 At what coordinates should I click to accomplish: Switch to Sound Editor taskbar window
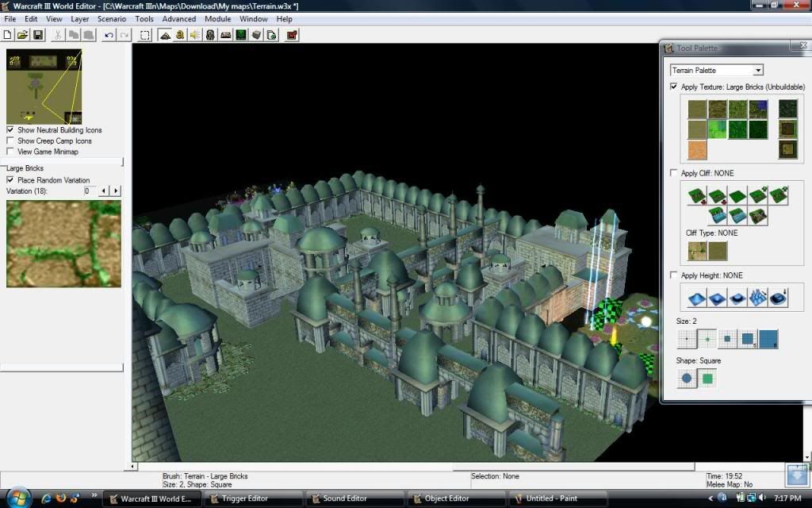[354, 498]
